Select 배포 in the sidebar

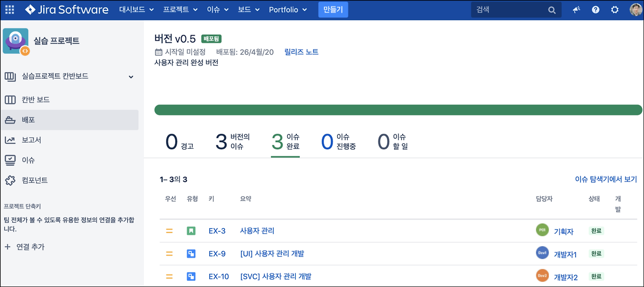click(x=69, y=120)
